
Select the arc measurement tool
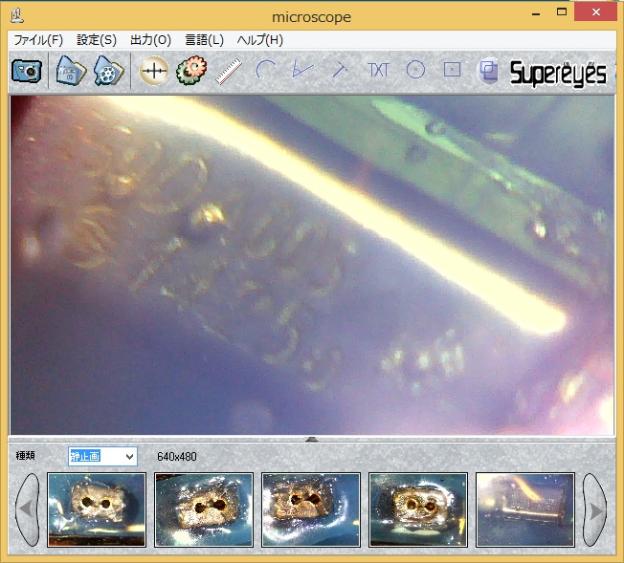tap(266, 71)
